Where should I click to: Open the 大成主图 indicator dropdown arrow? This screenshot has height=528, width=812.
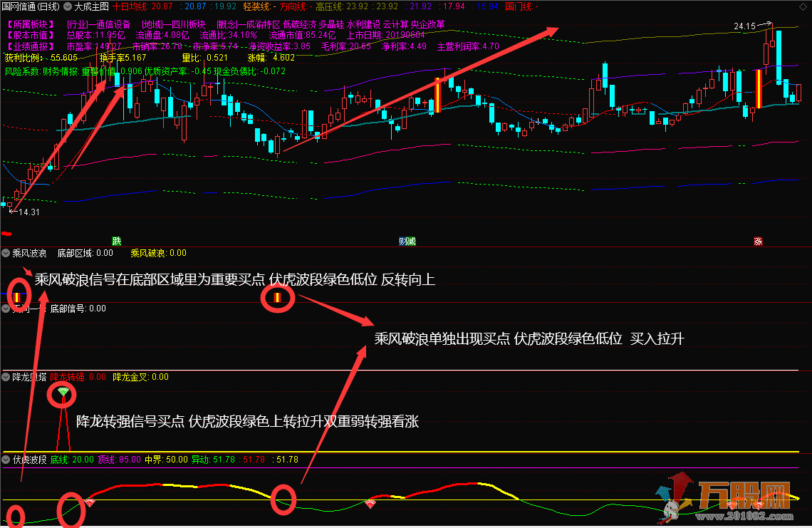tap(68, 6)
